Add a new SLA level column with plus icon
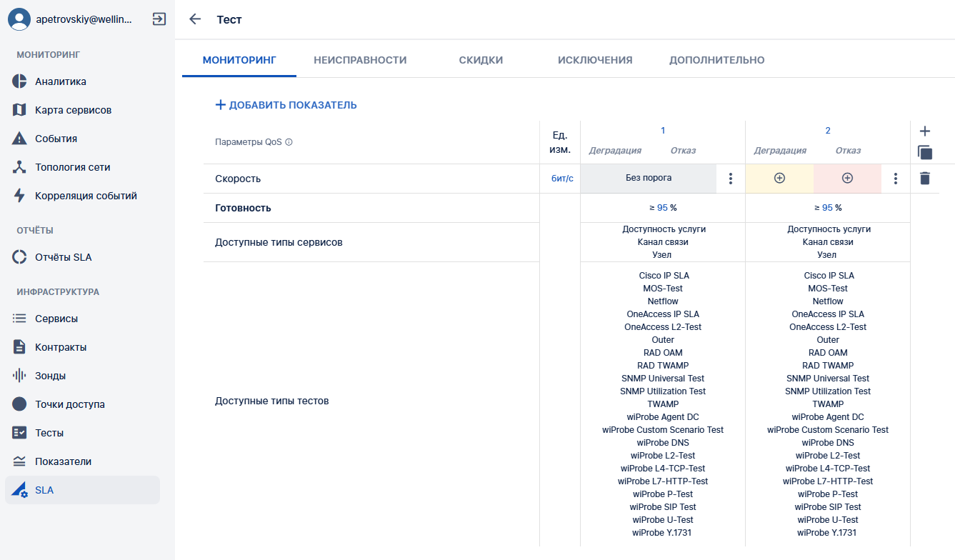 point(925,131)
